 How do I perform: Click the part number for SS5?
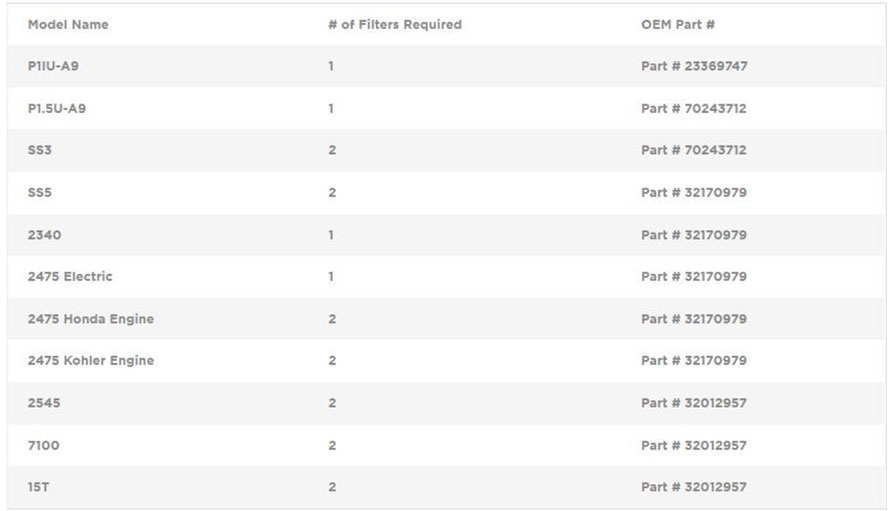694,192
